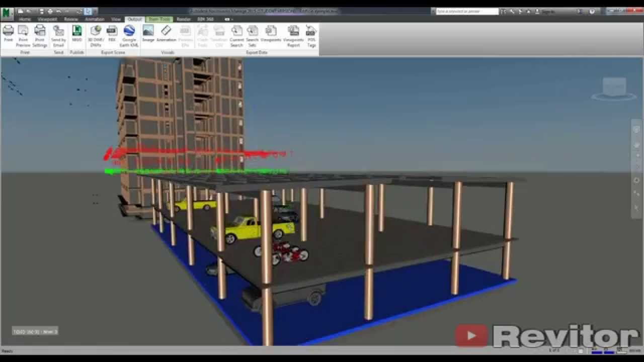644x362 pixels.
Task: Export Viewpoints Report
Action: [293, 36]
